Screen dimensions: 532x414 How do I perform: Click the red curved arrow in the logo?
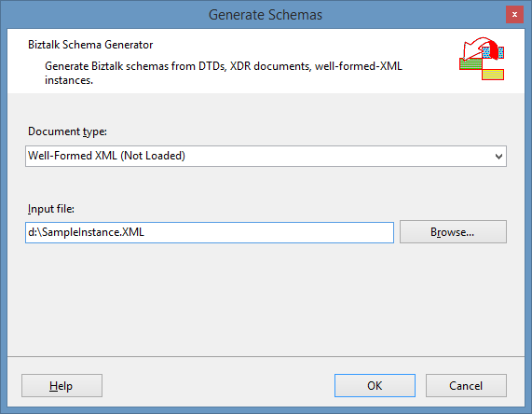coord(480,47)
